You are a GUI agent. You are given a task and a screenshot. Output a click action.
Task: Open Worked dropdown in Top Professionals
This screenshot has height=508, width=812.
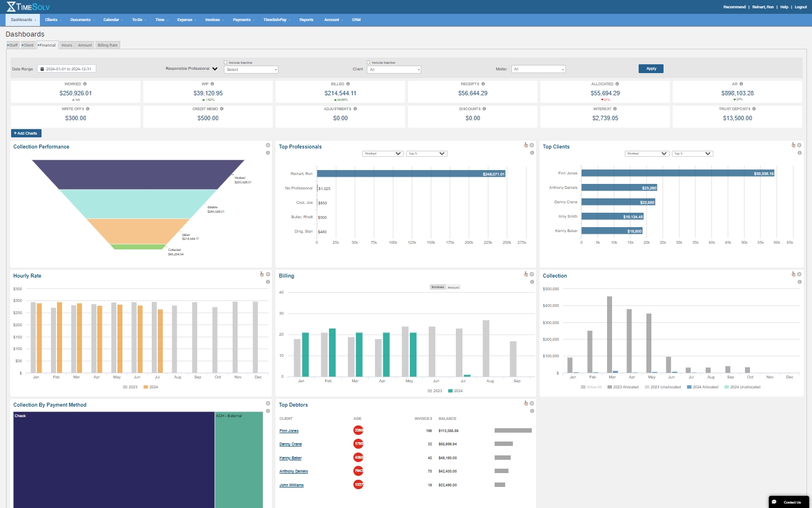383,153
